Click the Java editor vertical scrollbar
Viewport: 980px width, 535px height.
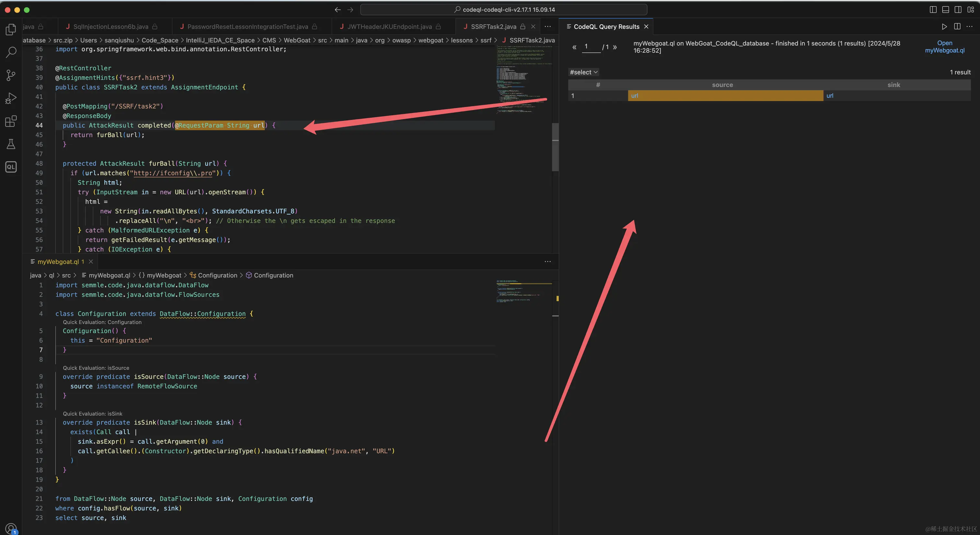(555, 146)
